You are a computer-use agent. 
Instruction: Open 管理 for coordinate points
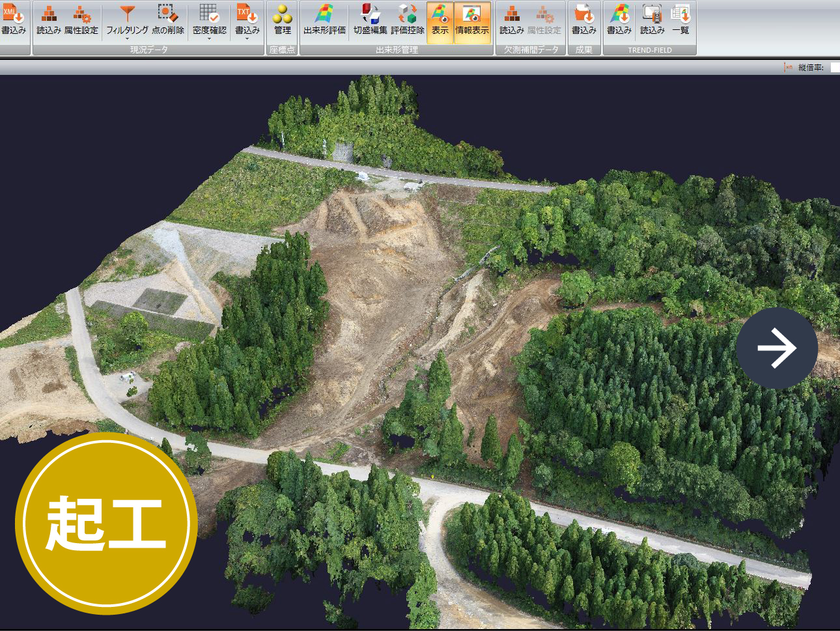pyautogui.click(x=282, y=20)
